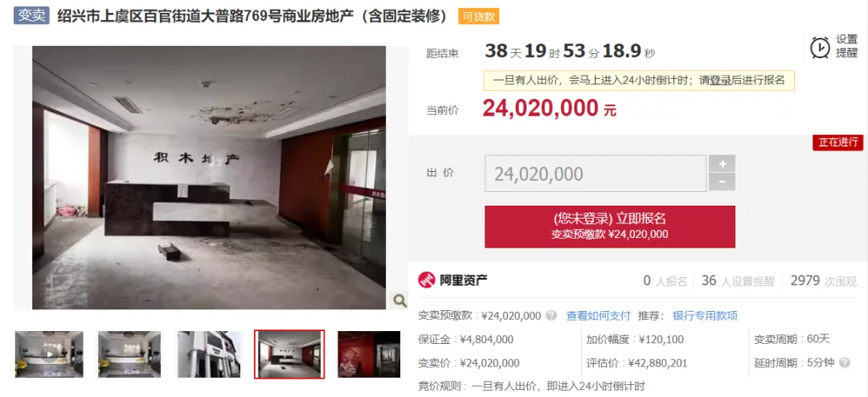Click the alarm clock reminder icon
868x397 pixels.
[x=820, y=47]
